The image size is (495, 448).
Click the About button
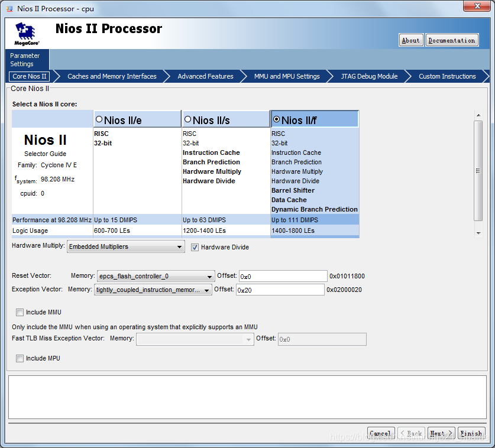[410, 40]
